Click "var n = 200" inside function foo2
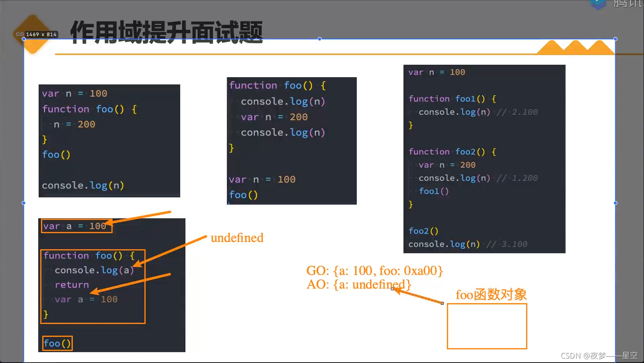 click(447, 165)
